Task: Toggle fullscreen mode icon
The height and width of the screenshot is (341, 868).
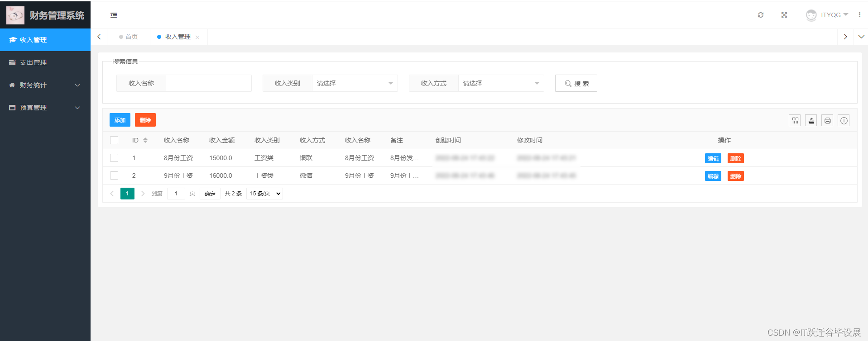Action: 784,15
